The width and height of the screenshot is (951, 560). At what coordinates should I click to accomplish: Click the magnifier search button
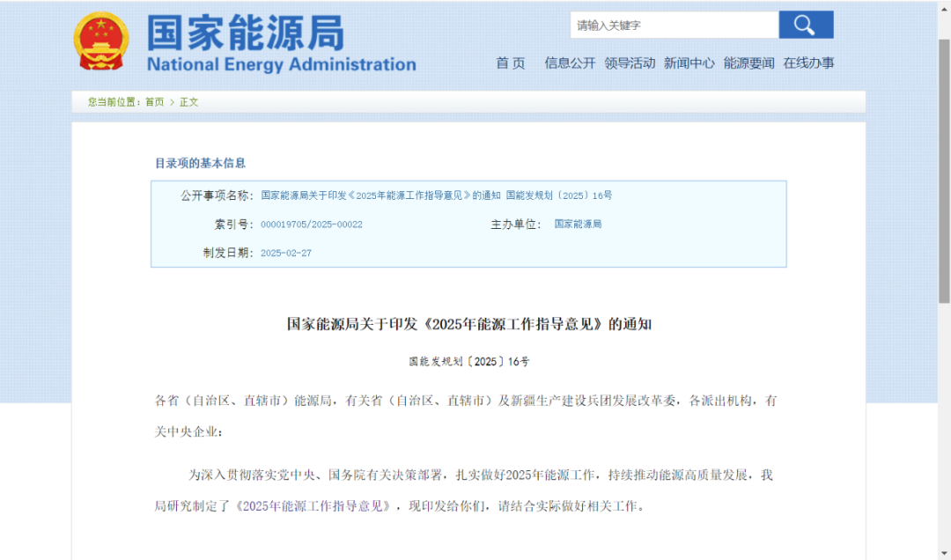point(805,25)
